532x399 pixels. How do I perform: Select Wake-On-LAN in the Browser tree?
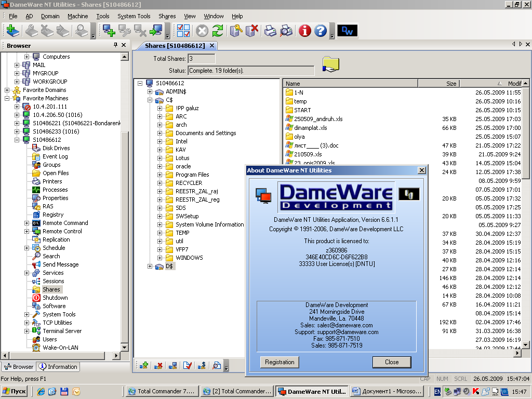tap(60, 348)
